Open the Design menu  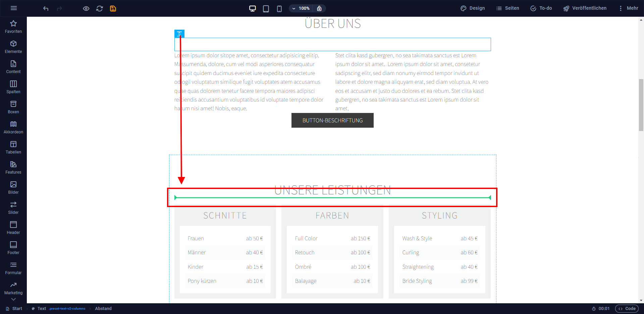click(x=473, y=8)
